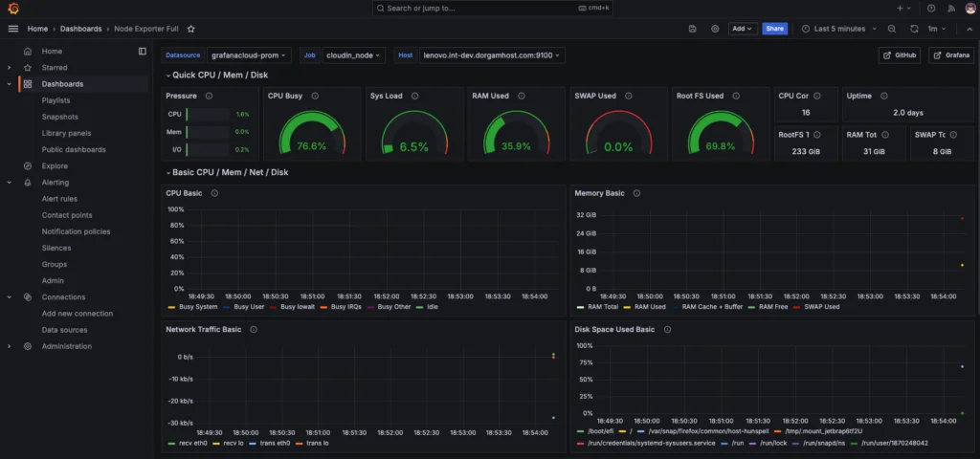Star the Node Exporter Full dashboard

[x=191, y=29]
